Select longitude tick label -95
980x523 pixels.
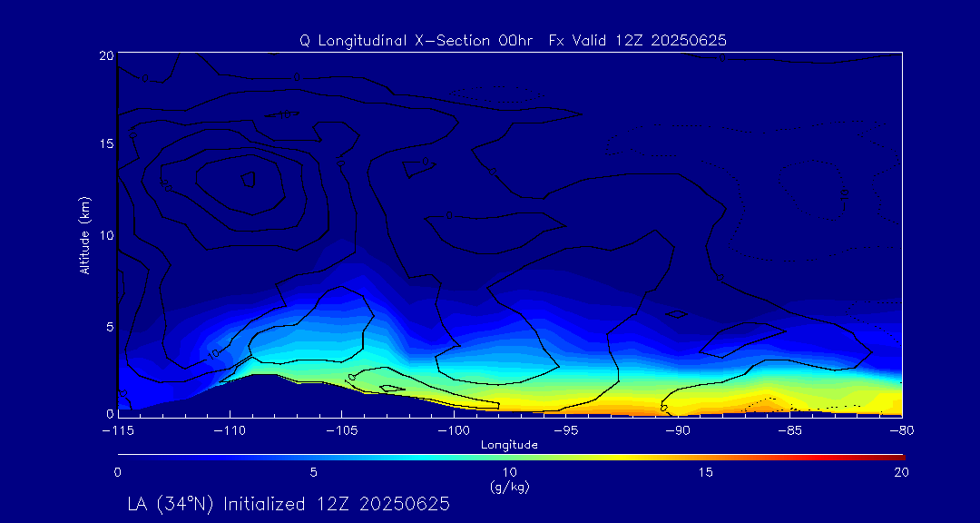pos(566,430)
